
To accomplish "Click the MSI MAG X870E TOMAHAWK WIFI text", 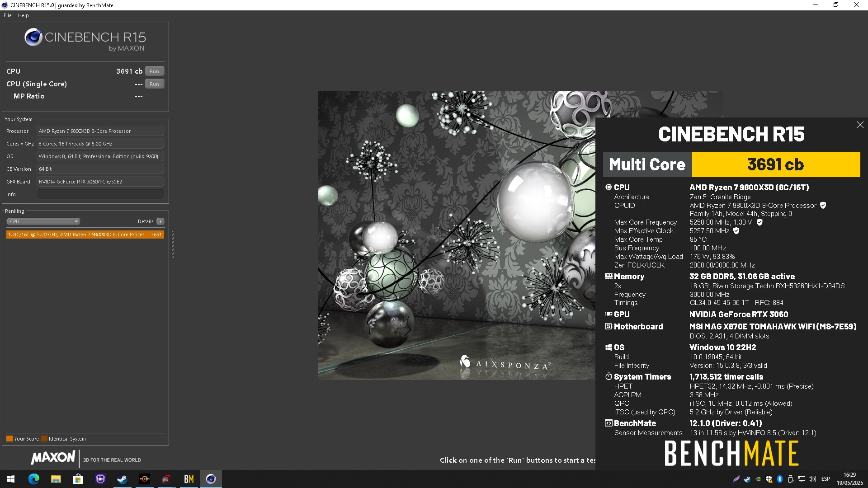I will pos(773,327).
